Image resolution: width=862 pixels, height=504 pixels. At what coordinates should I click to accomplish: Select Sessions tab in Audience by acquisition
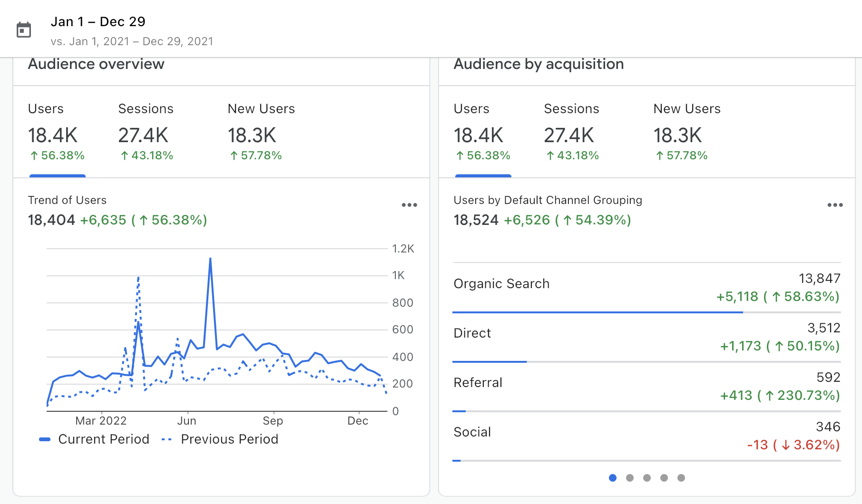pos(572,132)
